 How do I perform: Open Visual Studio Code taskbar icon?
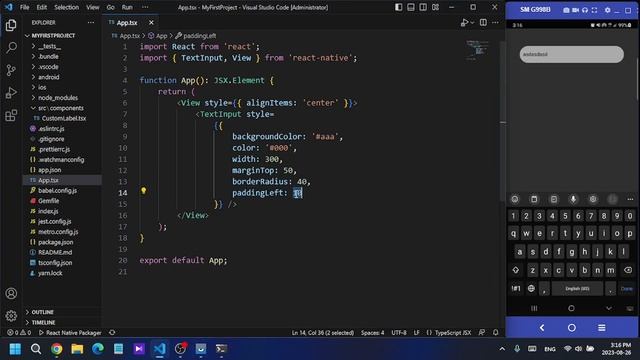tap(160, 349)
